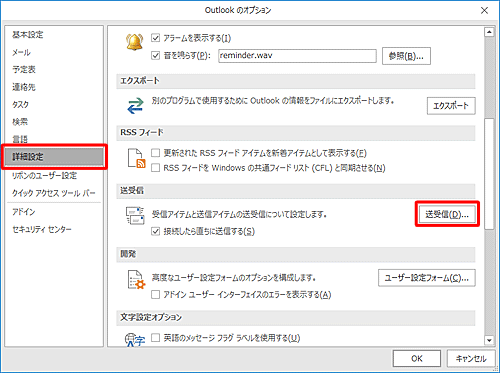
Task: Close the Outlook のオプション dialog
Action: (484, 10)
